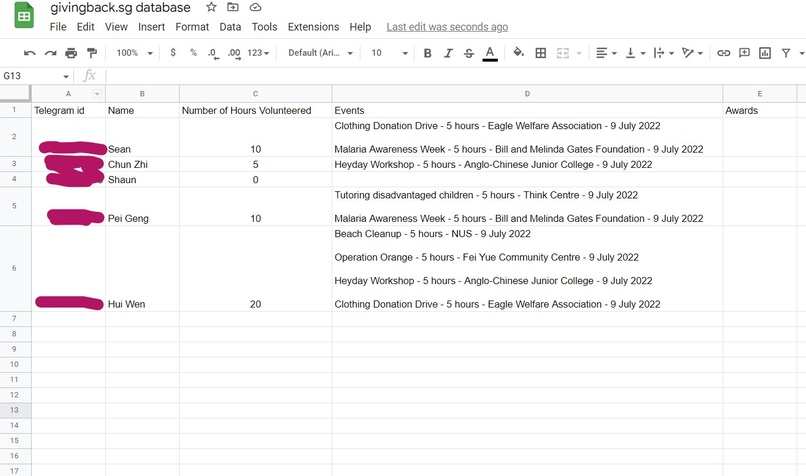Click the Name box showing G13
The height and width of the screenshot is (476, 806).
coord(36,76)
